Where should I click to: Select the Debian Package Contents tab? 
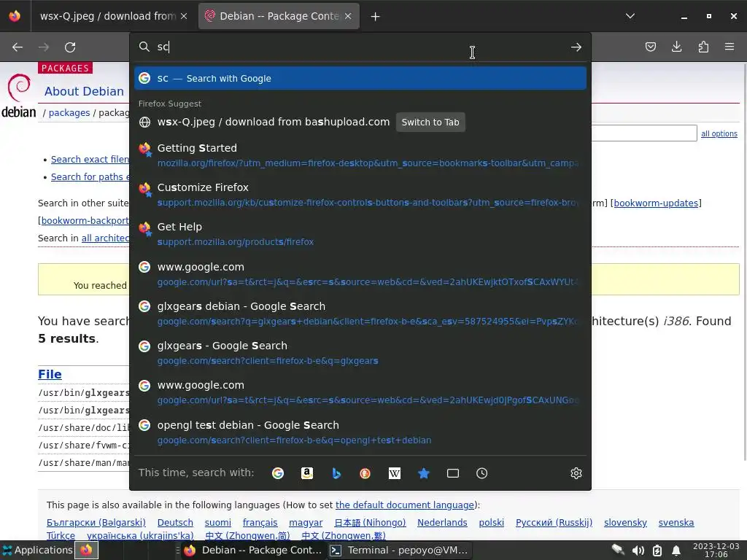point(279,16)
